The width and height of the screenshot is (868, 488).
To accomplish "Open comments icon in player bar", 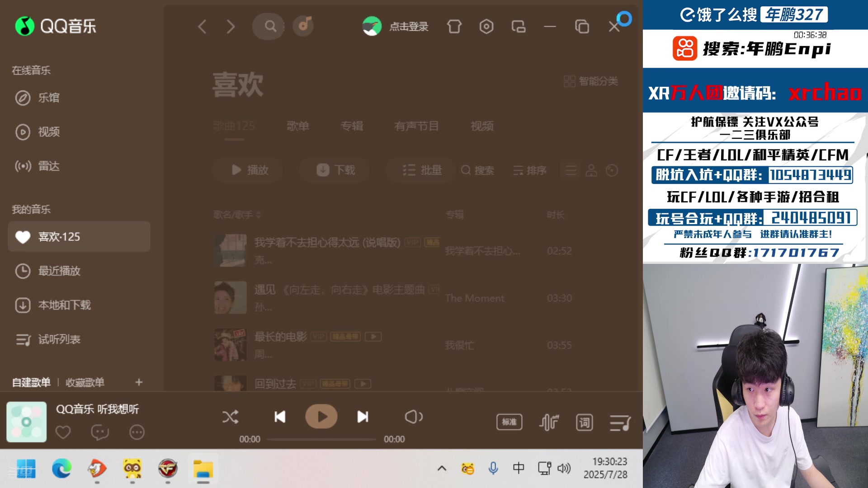I will coord(100,432).
